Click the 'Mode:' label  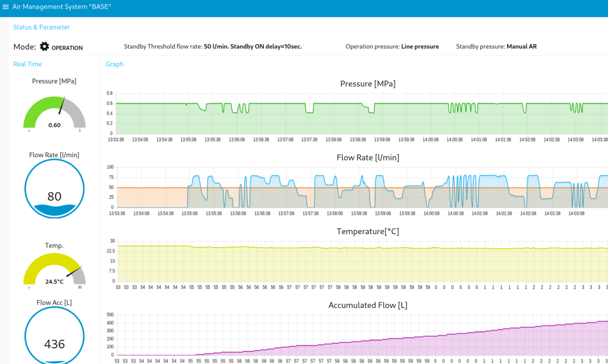[x=25, y=47]
